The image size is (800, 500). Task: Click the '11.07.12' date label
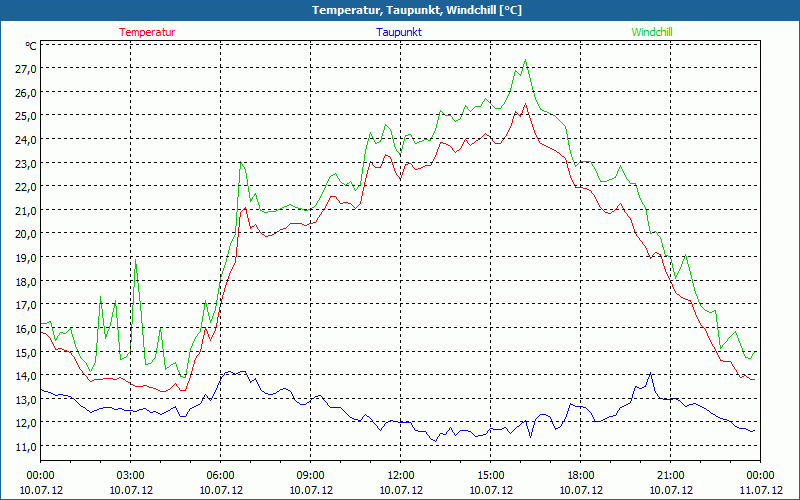pos(760,490)
